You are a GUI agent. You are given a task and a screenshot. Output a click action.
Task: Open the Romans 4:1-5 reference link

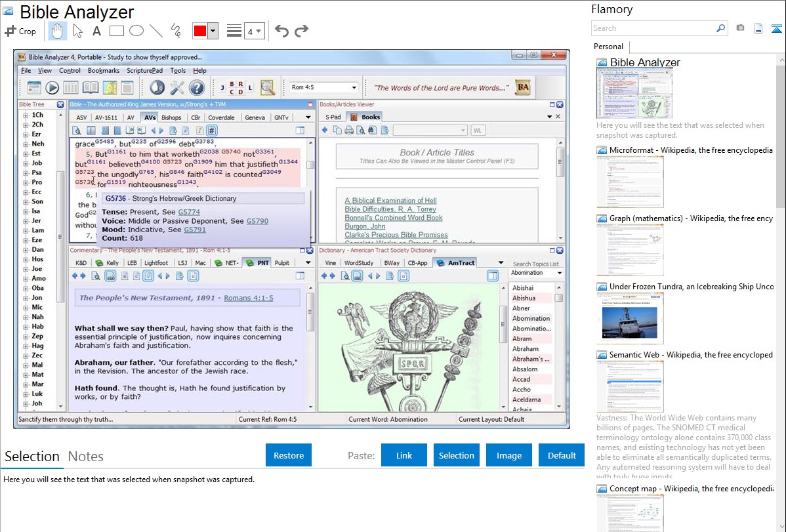249,298
